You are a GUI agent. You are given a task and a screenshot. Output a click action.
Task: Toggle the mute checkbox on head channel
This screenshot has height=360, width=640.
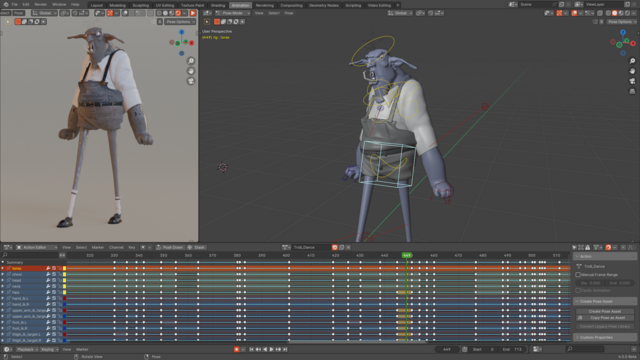[54, 280]
